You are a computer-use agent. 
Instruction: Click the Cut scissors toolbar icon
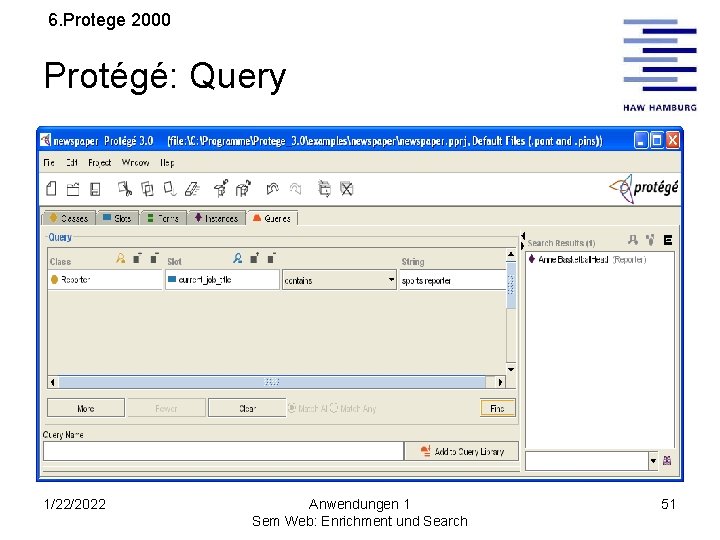(x=124, y=189)
